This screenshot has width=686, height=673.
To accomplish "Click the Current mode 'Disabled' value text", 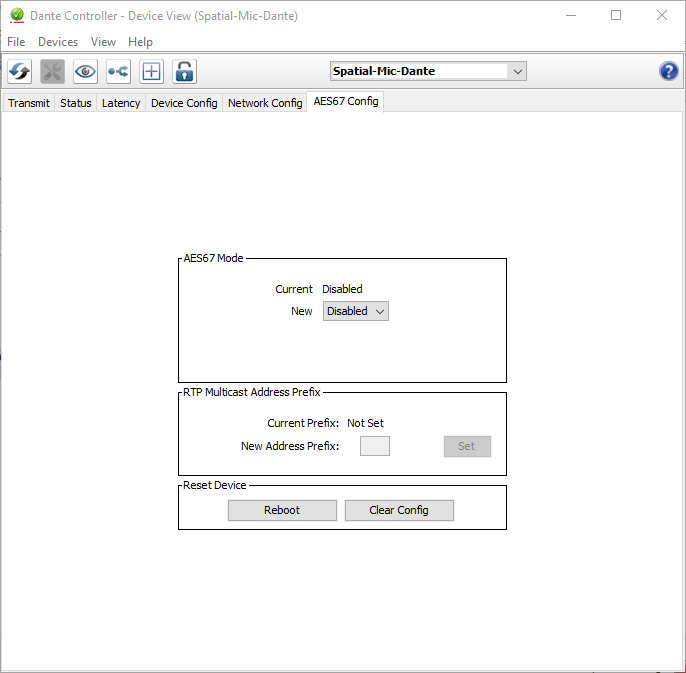I will click(x=342, y=289).
